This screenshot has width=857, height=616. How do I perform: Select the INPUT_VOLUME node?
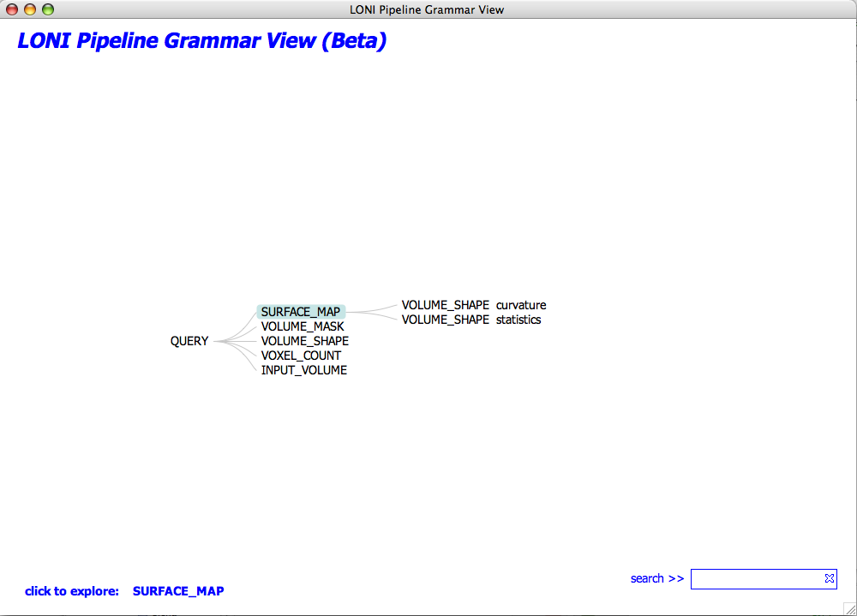(304, 371)
